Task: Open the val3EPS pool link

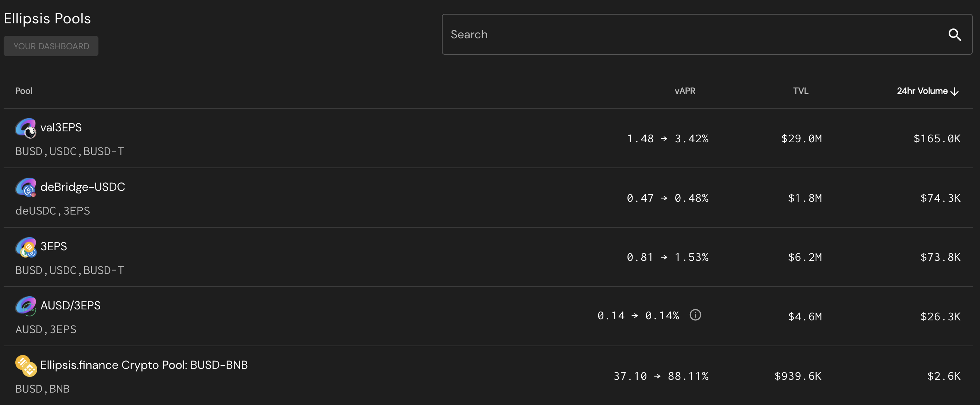Action: (61, 127)
